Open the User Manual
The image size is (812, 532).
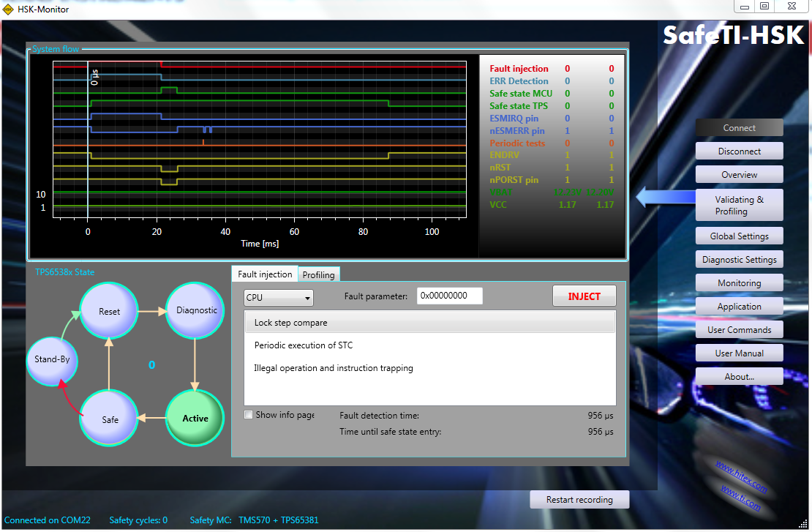pyautogui.click(x=739, y=353)
